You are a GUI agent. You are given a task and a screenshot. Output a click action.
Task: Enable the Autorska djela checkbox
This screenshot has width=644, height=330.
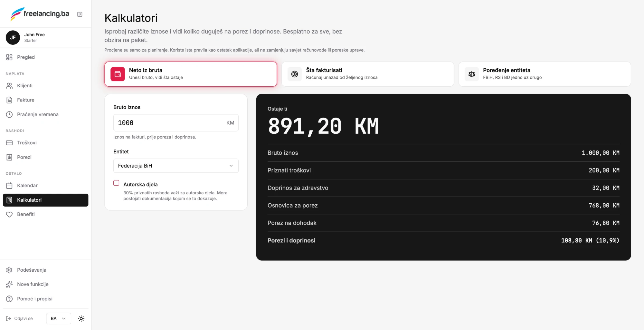click(x=116, y=183)
